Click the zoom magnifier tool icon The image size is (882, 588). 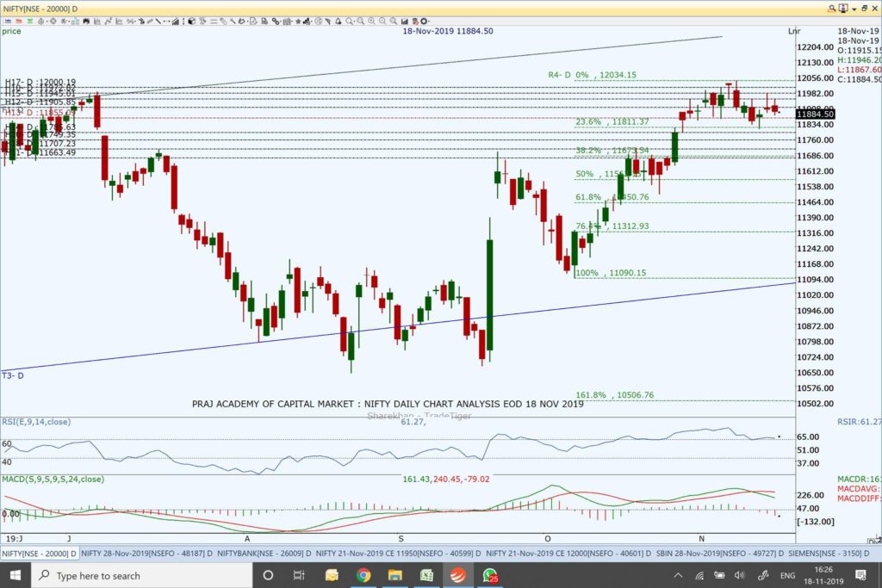tap(350, 22)
